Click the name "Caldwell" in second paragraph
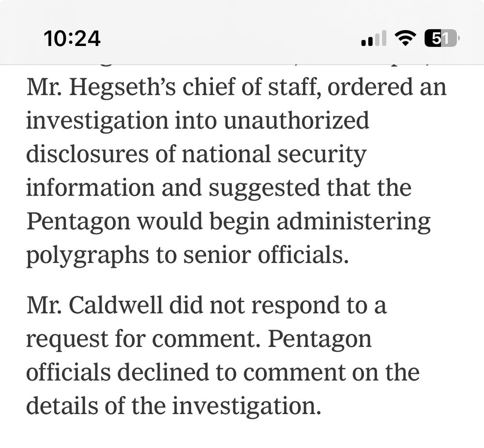 coord(116,305)
